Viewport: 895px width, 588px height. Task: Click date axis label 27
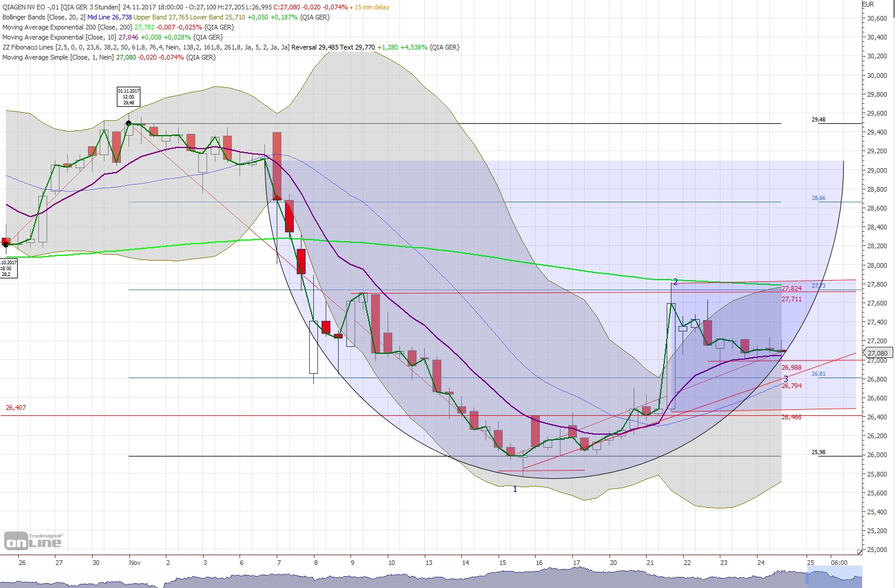pyautogui.click(x=59, y=563)
